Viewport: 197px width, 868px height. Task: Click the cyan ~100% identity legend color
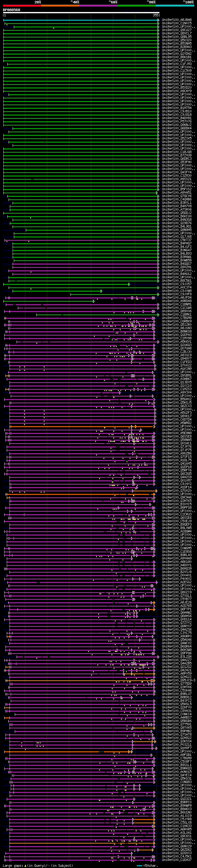tap(175, 6)
